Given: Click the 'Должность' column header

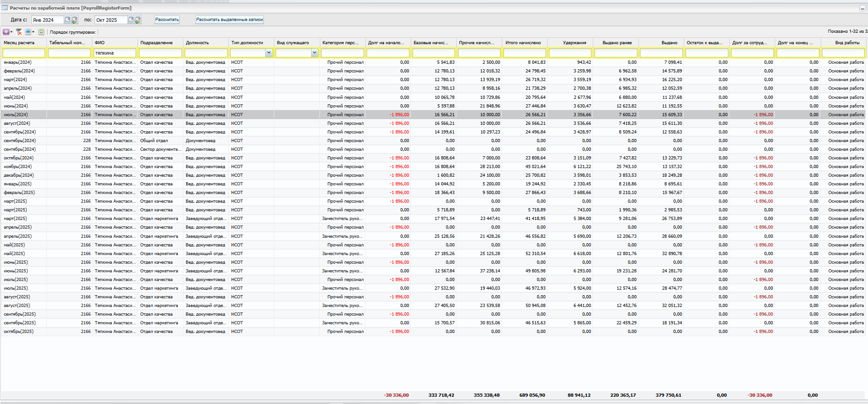Looking at the screenshot, I should (206, 43).
